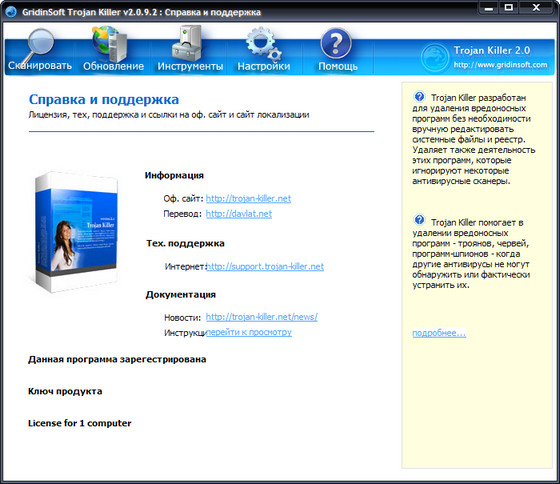560x484 pixels.
Task: Maximize the Trojan Killer window
Action: 509,8
